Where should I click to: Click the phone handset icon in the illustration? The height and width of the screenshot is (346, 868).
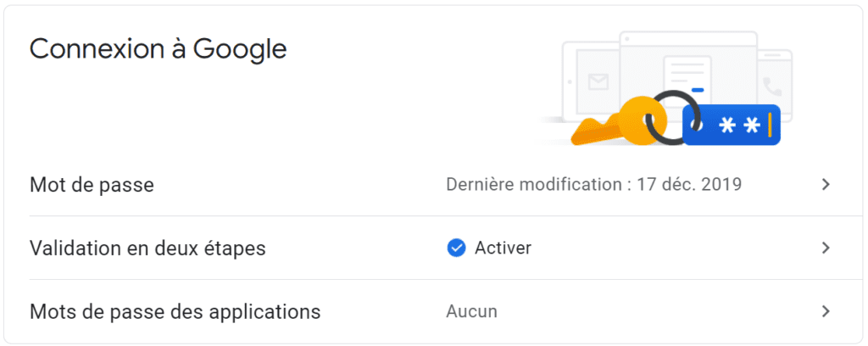tap(771, 86)
